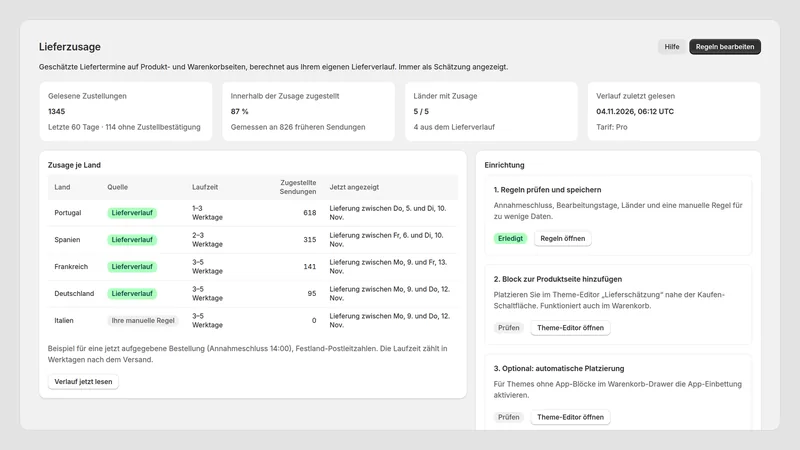The width and height of the screenshot is (800, 450).
Task: Click the Portugal country cell
Action: [68, 213]
